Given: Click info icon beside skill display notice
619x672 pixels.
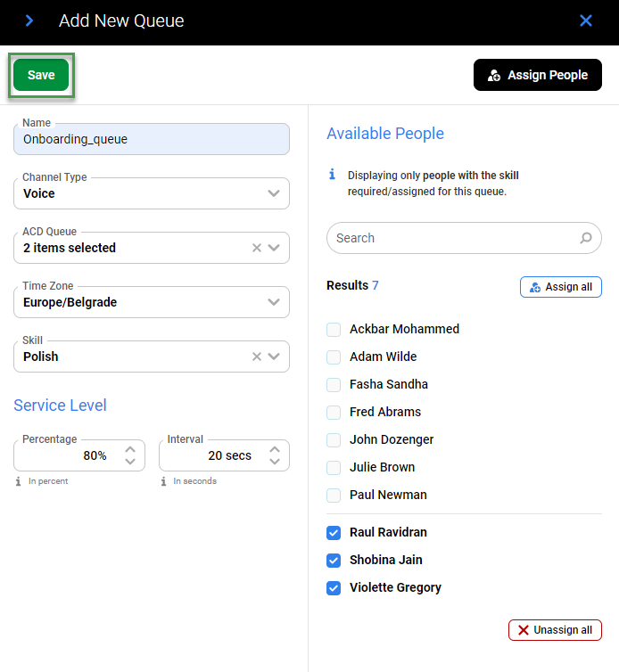Looking at the screenshot, I should (x=333, y=175).
